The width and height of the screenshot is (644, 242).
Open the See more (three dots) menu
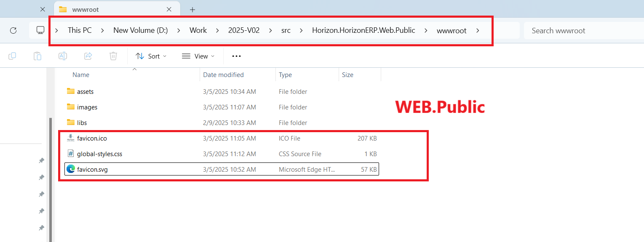tap(236, 56)
